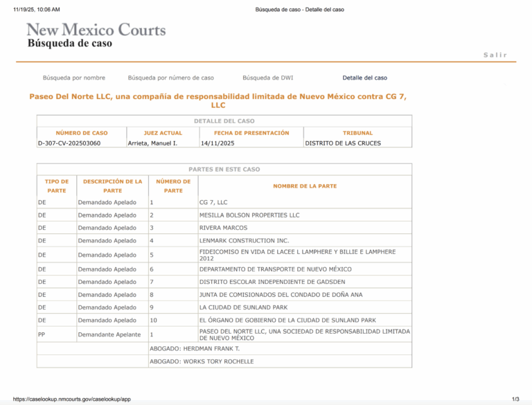Click Lenmark Construction Inc. party name
Viewport: 532px width, 405px height.
239,240
